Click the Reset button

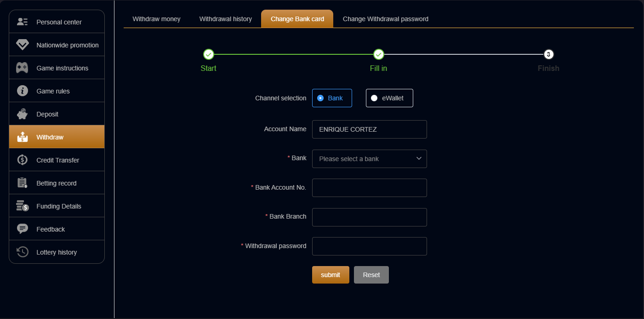click(371, 275)
